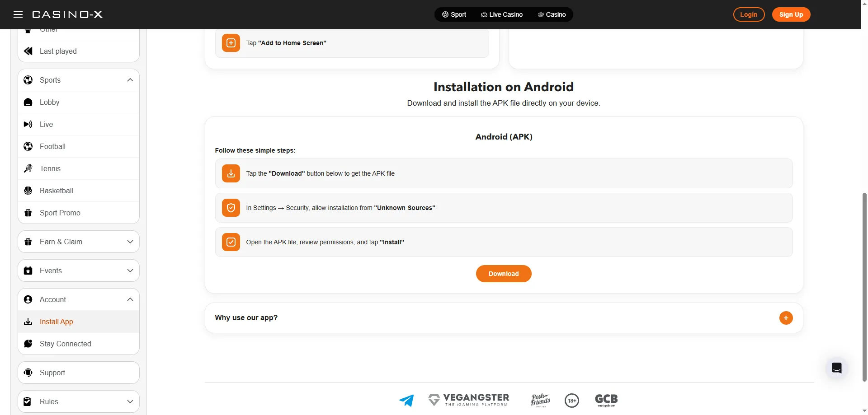Open the Telegram icon in footer
The width and height of the screenshot is (868, 415).
pyautogui.click(x=406, y=400)
